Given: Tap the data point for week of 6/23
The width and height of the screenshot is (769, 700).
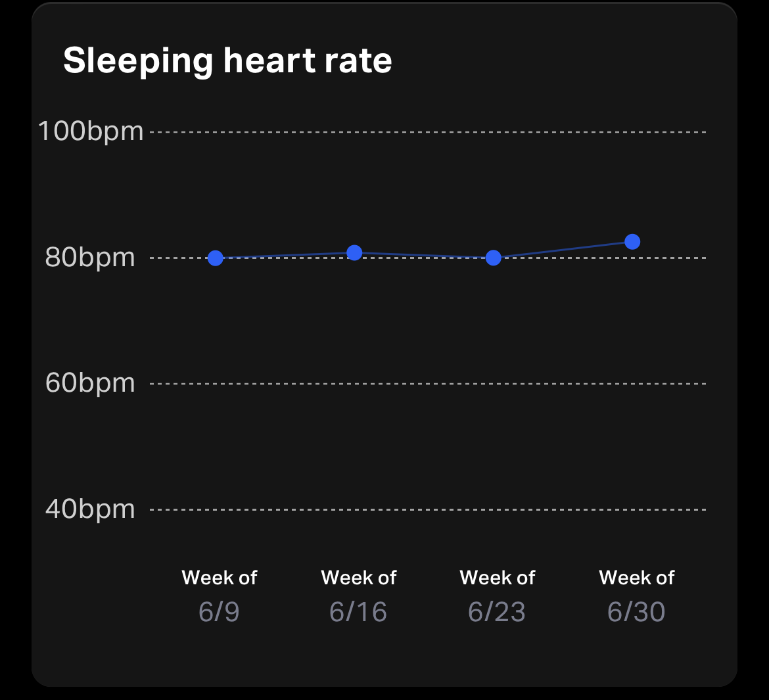Looking at the screenshot, I should (494, 258).
